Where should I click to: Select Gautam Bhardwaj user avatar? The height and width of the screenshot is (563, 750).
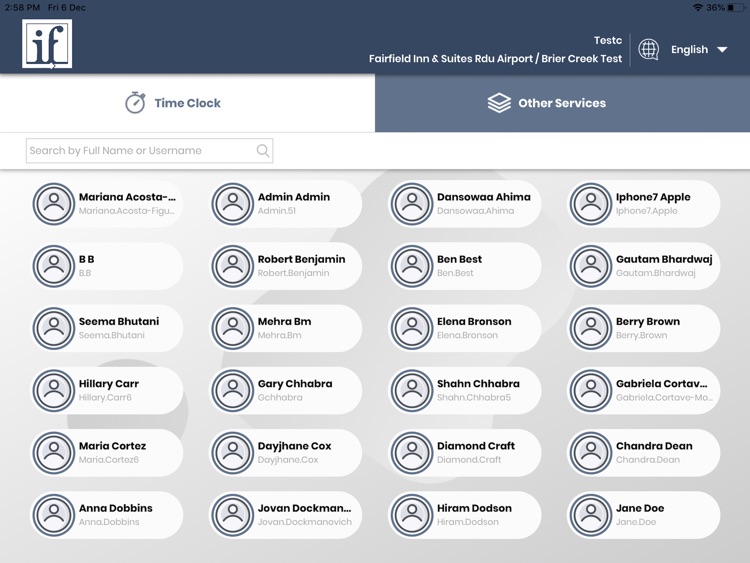591,266
